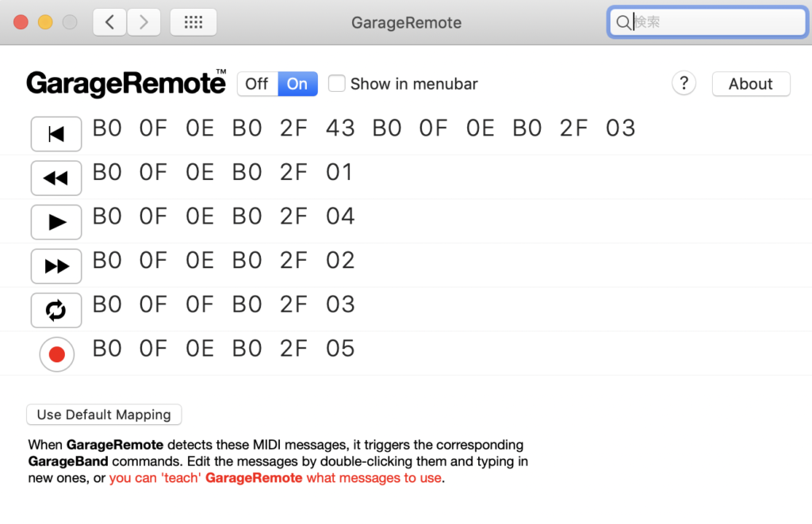Go back with the left chevron
The image size is (812, 524).
(109, 22)
